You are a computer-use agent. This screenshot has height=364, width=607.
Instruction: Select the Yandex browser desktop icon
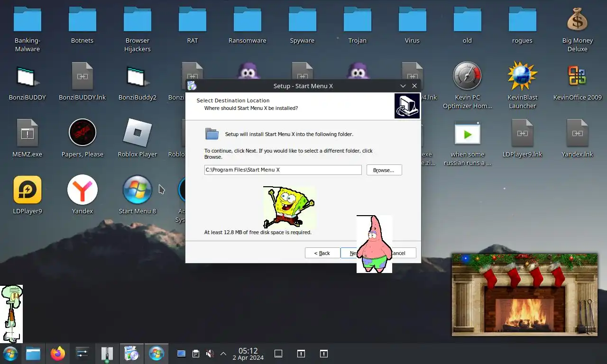(83, 196)
